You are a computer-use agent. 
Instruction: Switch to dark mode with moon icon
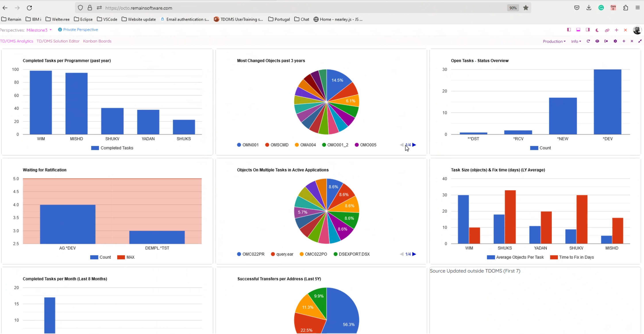[x=597, y=30]
